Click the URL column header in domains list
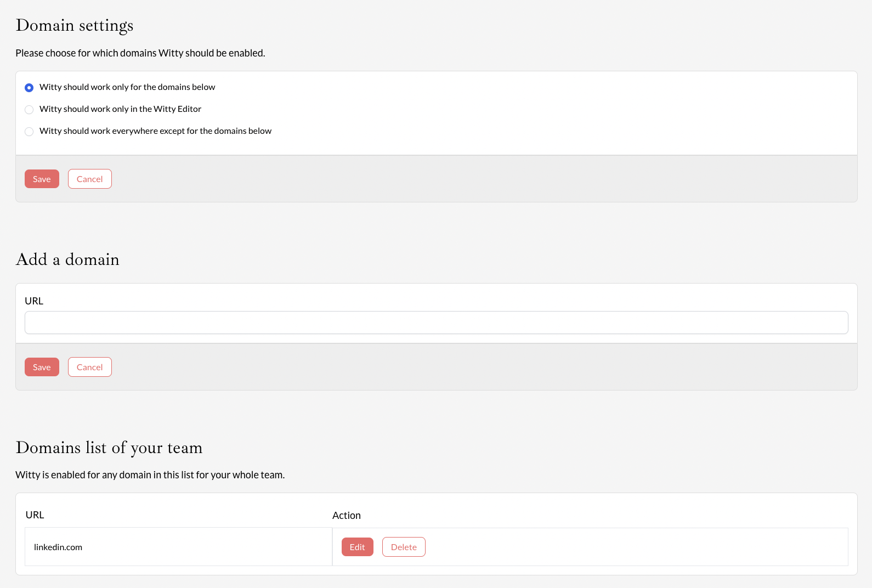Viewport: 872px width, 588px height. [x=35, y=515]
